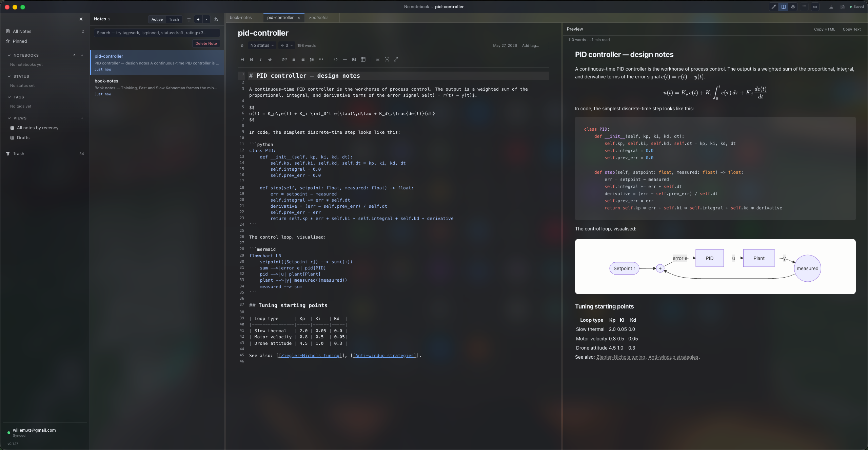Viewport: 868px width, 450px height.
Task: Toggle the outline list icon in title bar
Action: click(804, 7)
